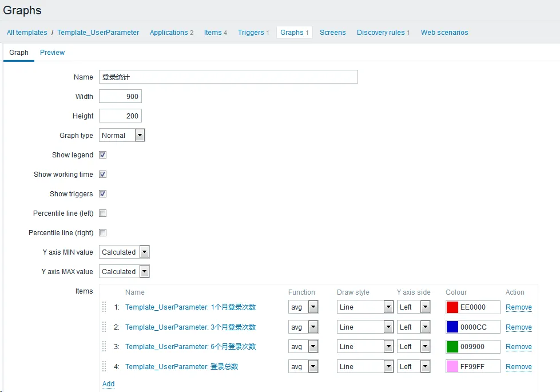Open Draw style dropdown for 登录总数
This screenshot has height=392, width=560.
pyautogui.click(x=365, y=366)
